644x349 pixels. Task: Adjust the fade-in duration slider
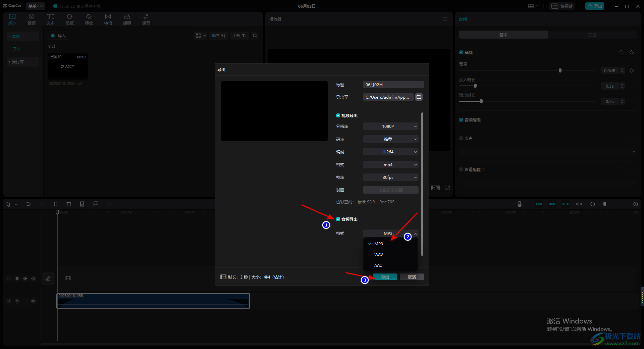(x=475, y=86)
